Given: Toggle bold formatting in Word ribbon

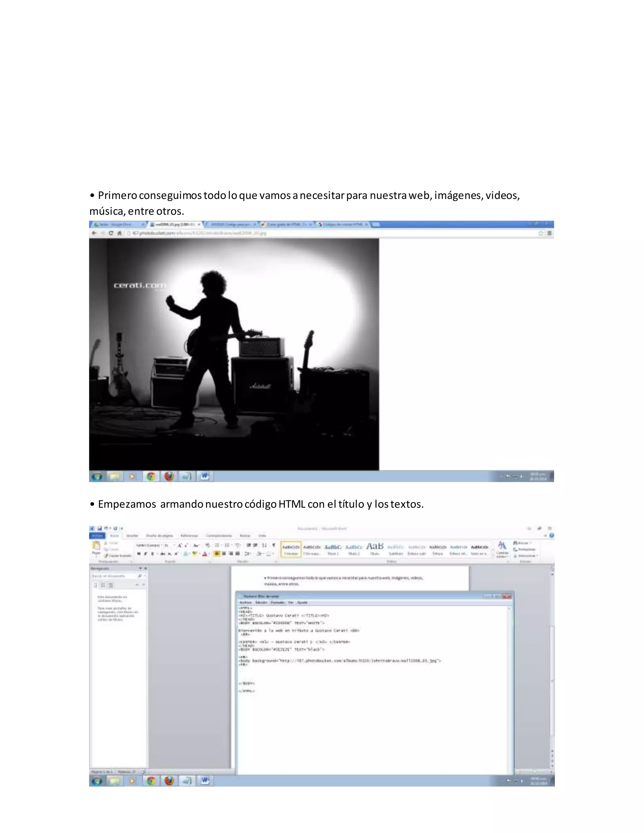Looking at the screenshot, I should 139,554.
